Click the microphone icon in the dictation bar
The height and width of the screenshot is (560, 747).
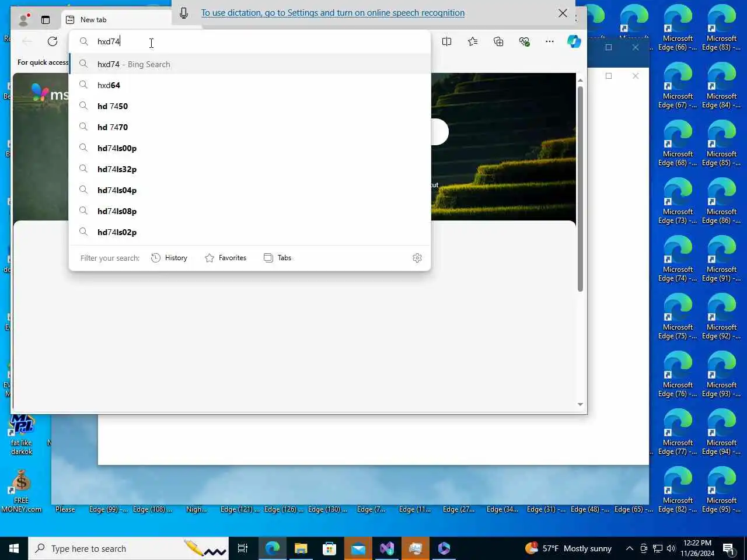point(184,13)
